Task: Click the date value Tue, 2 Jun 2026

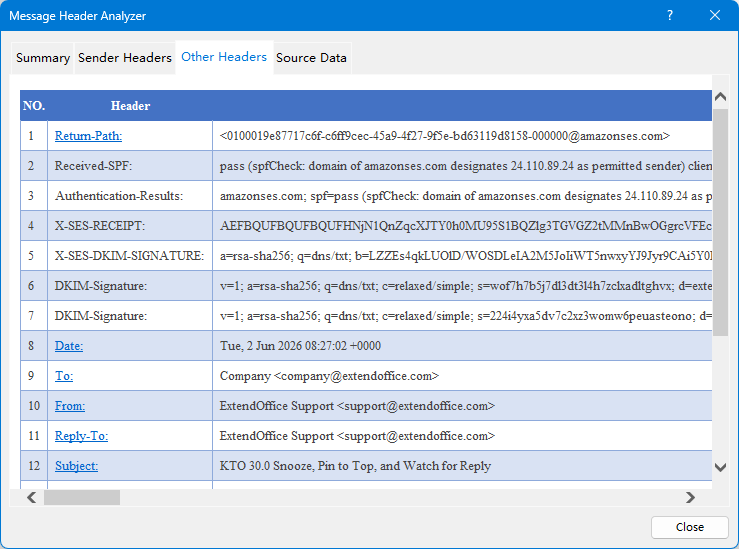Action: coord(300,346)
